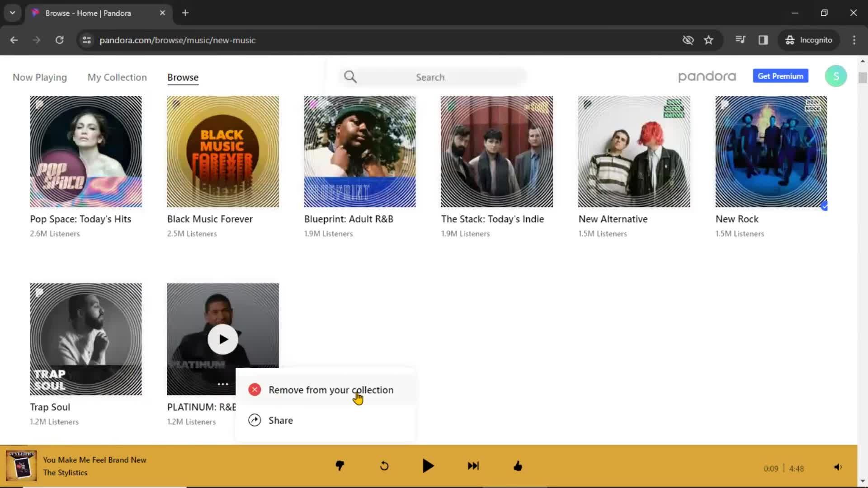Screen dimensions: 868x488
Task: Open New Rock station artwork
Action: pyautogui.click(x=771, y=151)
